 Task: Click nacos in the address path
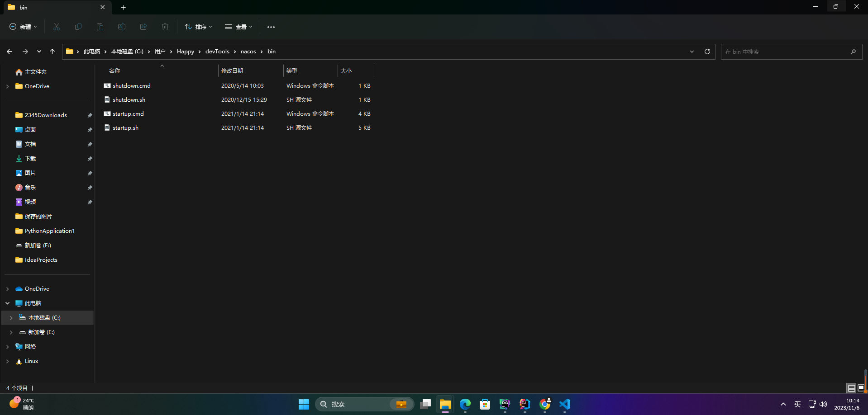248,52
